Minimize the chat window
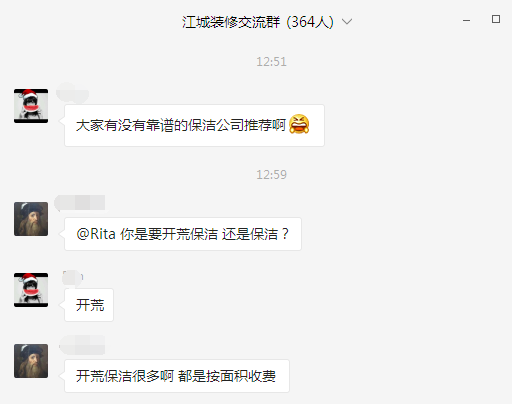 466,21
